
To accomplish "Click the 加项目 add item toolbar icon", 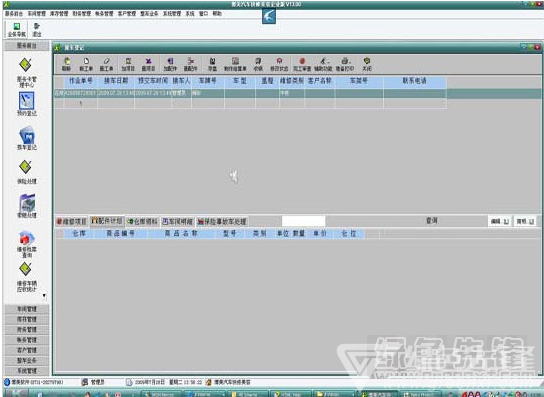I will click(128, 64).
